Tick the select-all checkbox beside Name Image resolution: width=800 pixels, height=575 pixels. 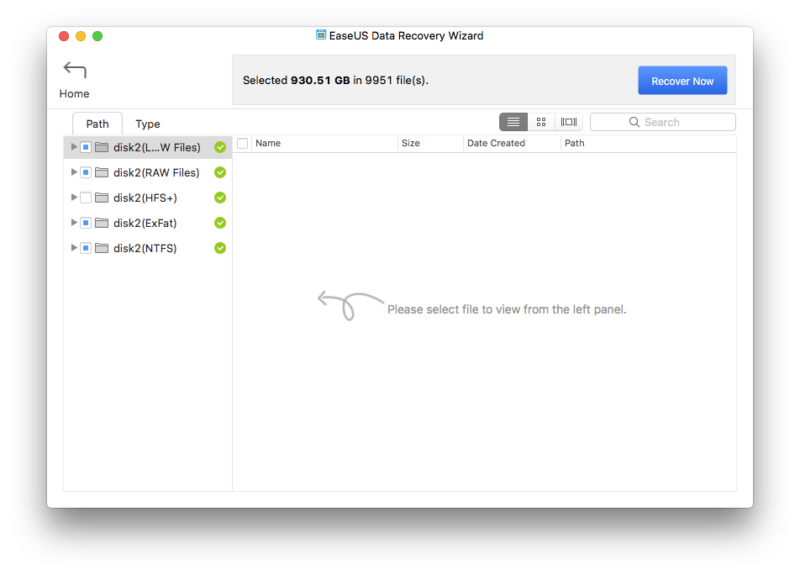click(x=243, y=143)
